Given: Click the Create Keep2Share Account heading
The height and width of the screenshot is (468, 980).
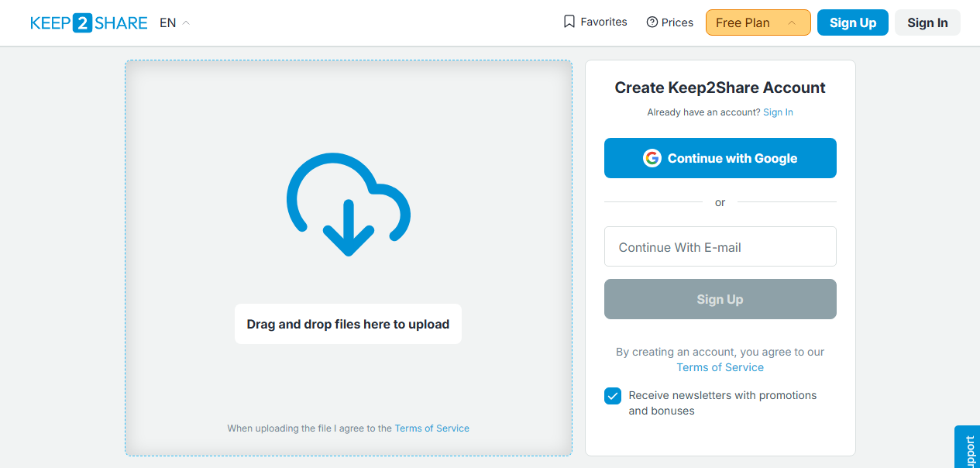Looking at the screenshot, I should pos(720,88).
